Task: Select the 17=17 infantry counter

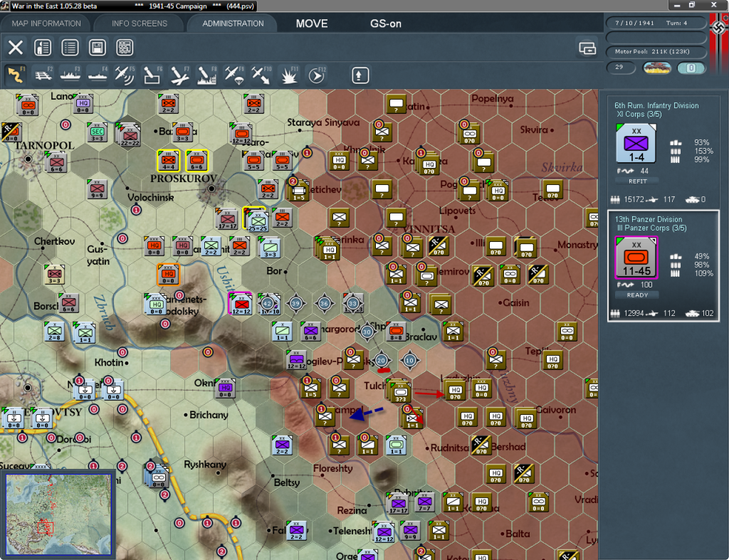Action: (x=227, y=219)
